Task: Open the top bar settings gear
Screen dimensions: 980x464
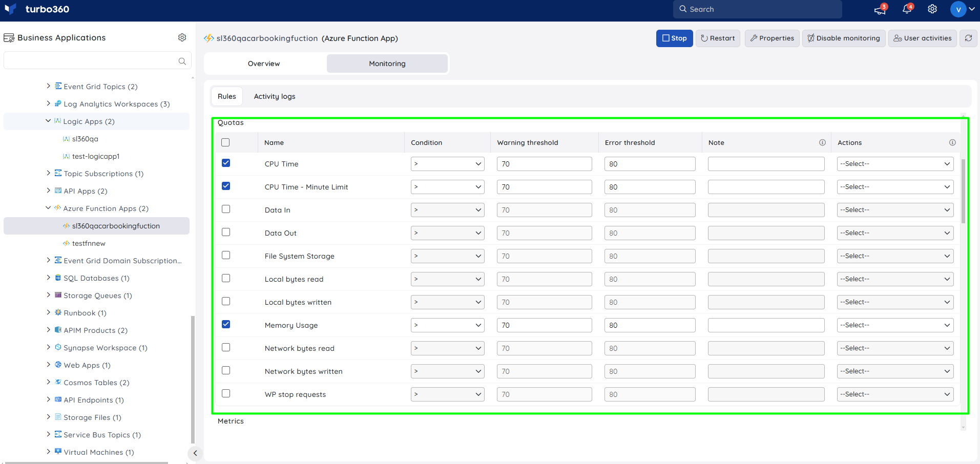Action: coord(932,9)
